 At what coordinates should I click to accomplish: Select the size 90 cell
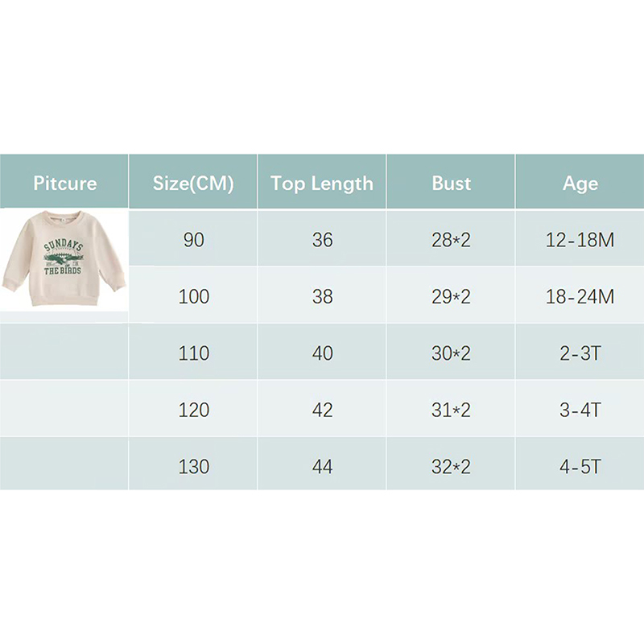tap(193, 240)
